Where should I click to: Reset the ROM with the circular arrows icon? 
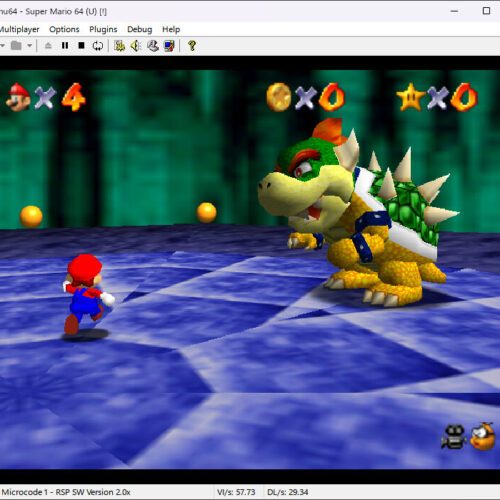(x=98, y=45)
